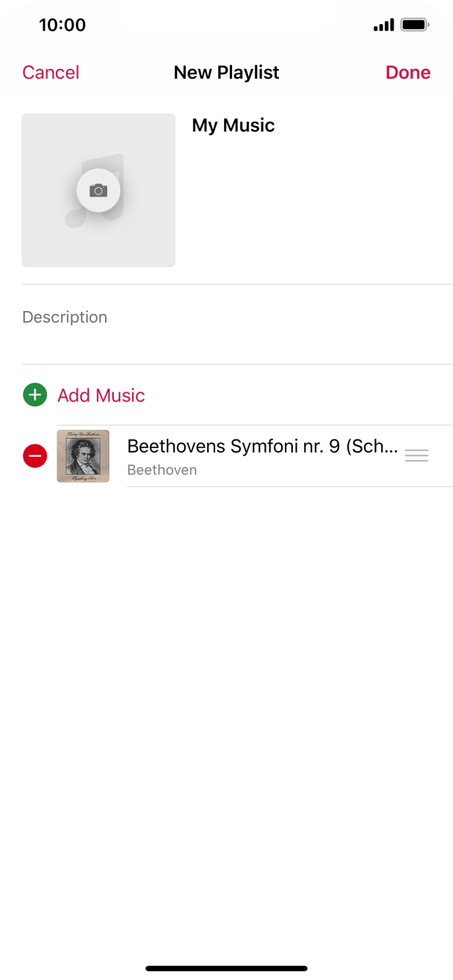Tap the reorder handle for Beethoven song
Image resolution: width=453 pixels, height=980 pixels.
click(416, 456)
